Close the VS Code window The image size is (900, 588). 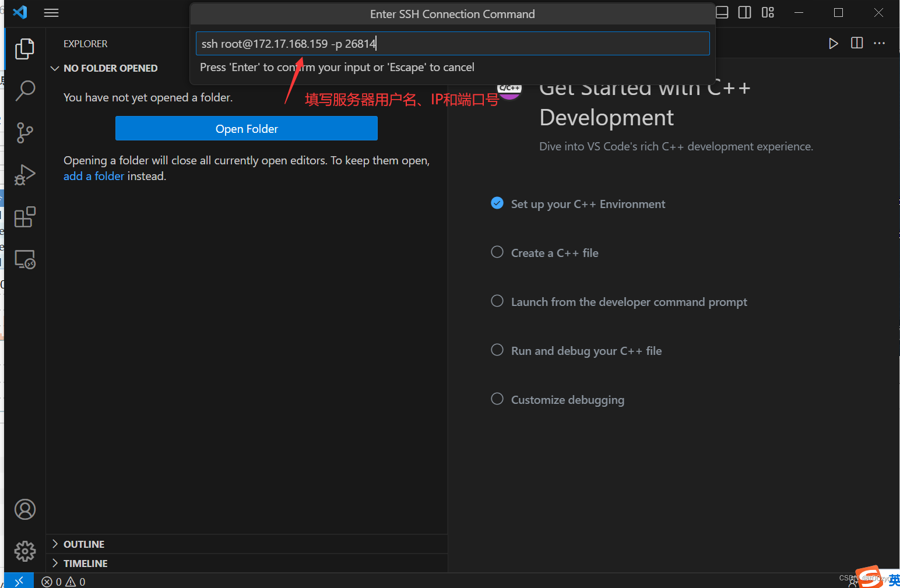point(878,13)
